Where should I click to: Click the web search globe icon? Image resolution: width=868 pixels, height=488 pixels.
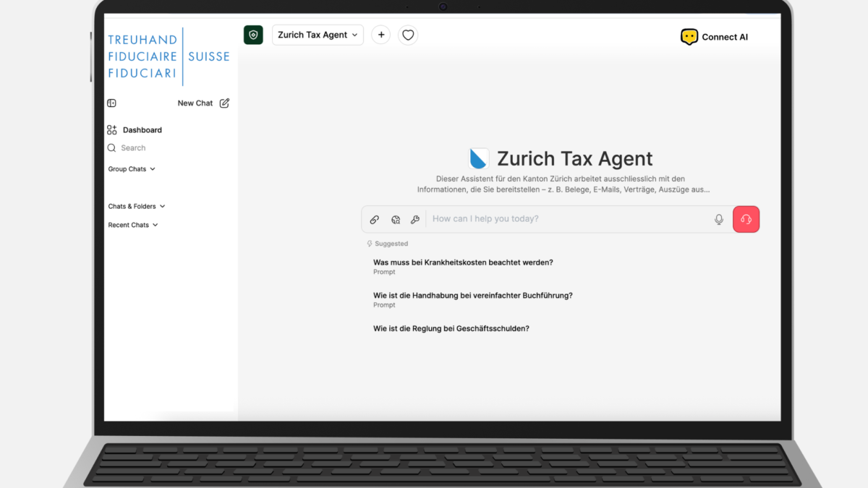point(396,220)
